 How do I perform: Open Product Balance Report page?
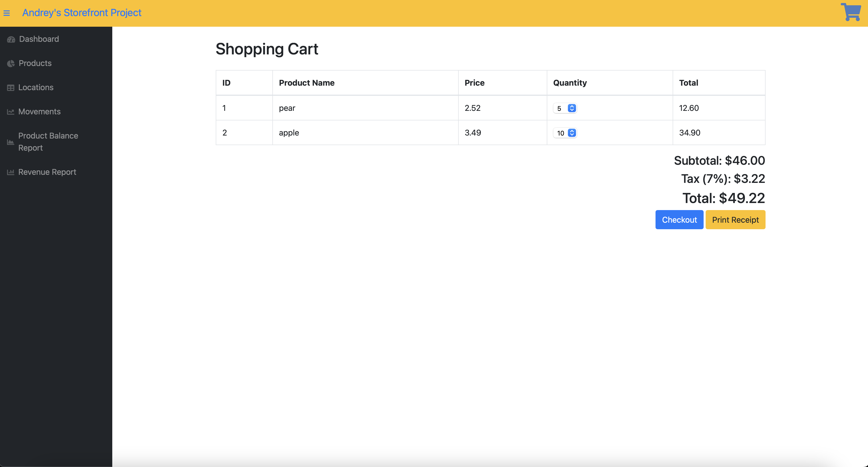(48, 142)
